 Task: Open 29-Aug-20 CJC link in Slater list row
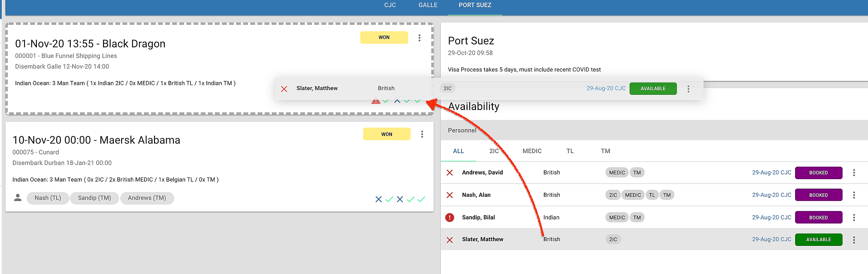pos(772,239)
